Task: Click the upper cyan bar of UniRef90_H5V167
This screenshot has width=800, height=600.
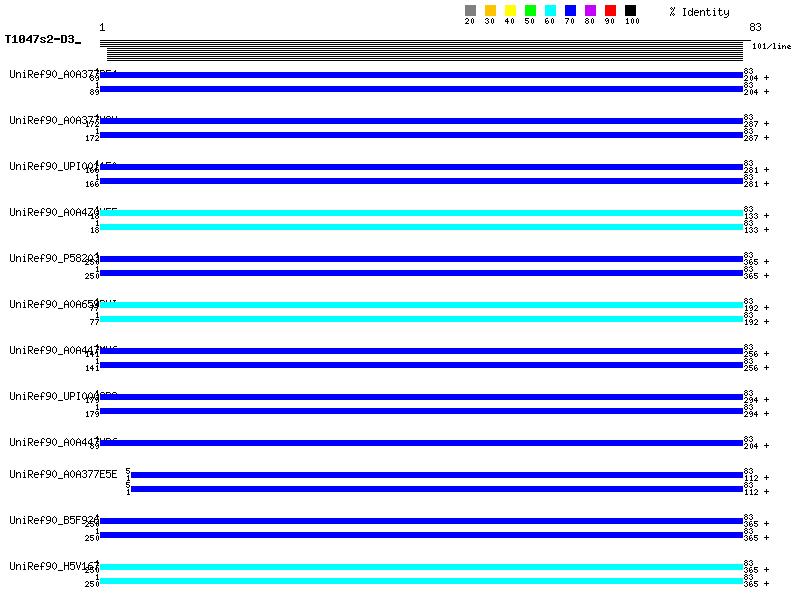Action: [421, 567]
